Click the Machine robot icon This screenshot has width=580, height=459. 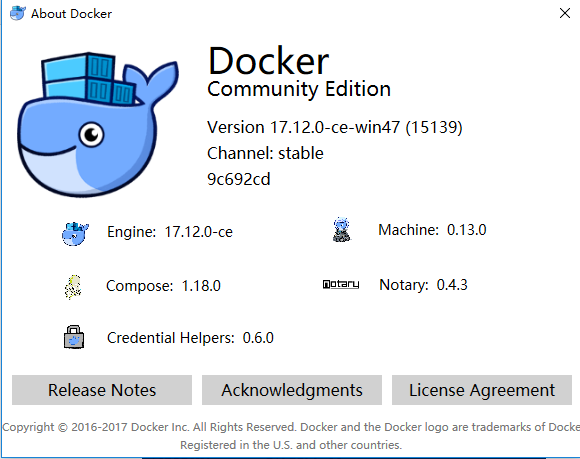pyautogui.click(x=341, y=230)
